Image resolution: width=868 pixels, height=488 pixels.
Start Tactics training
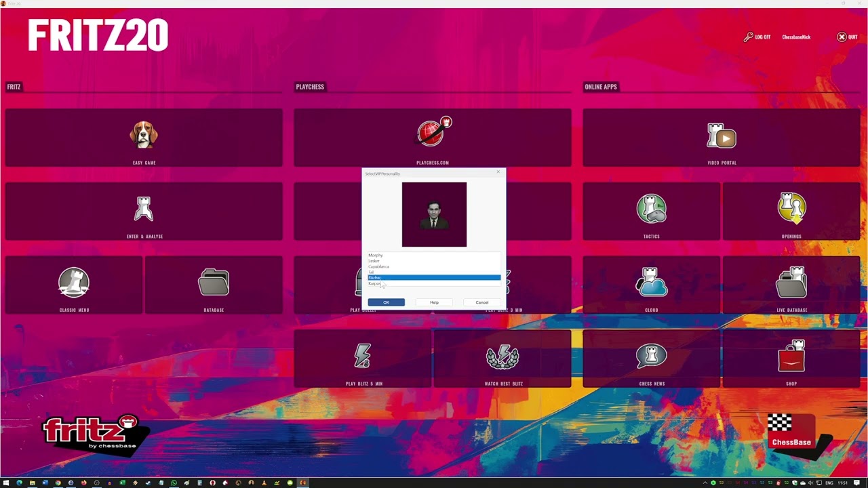click(x=651, y=211)
